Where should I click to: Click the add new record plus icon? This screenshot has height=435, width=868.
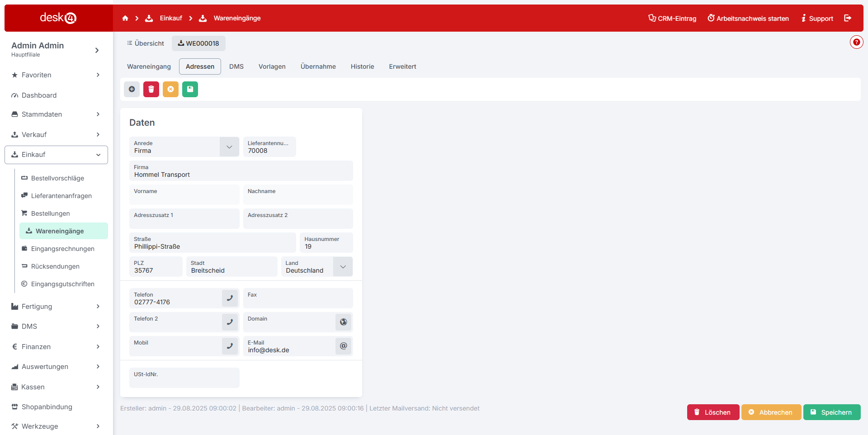tap(132, 89)
